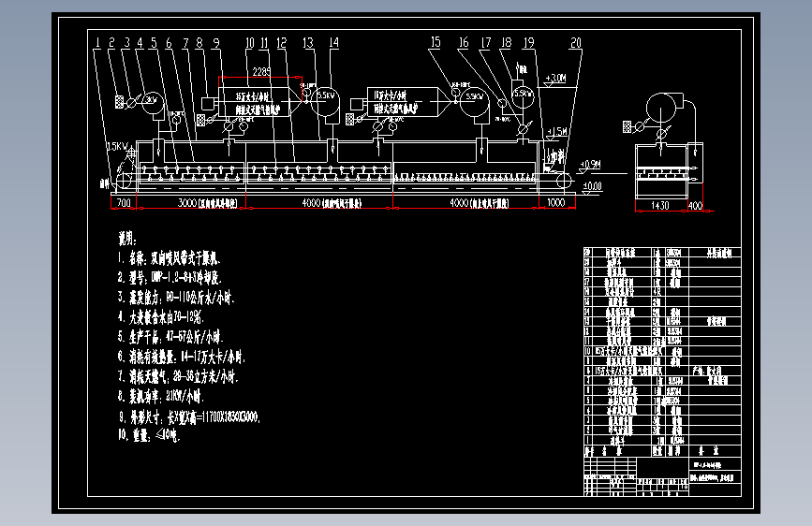Select the red 2289 dimension value
The image size is (812, 526).
(261, 71)
